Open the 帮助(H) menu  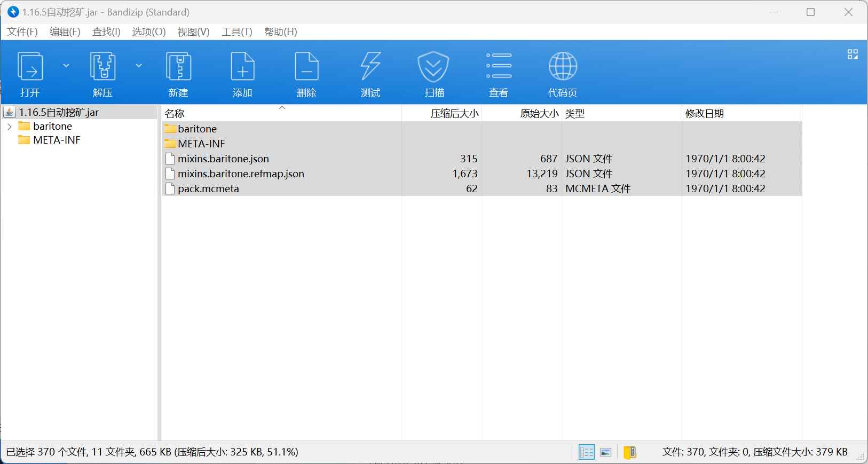pyautogui.click(x=281, y=32)
